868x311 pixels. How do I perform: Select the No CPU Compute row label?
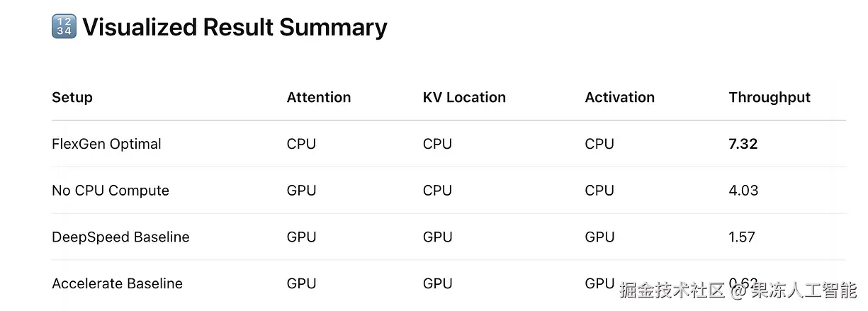point(111,191)
